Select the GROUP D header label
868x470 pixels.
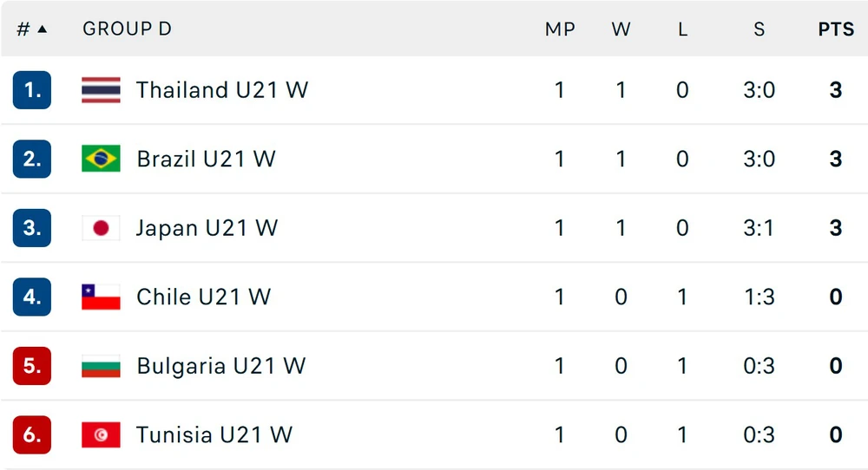tap(128, 29)
